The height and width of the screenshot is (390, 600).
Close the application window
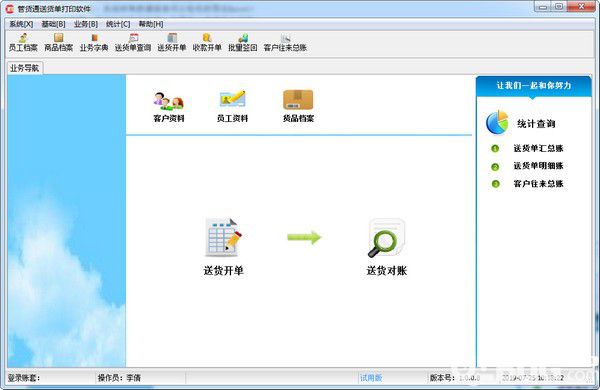tap(581, 7)
